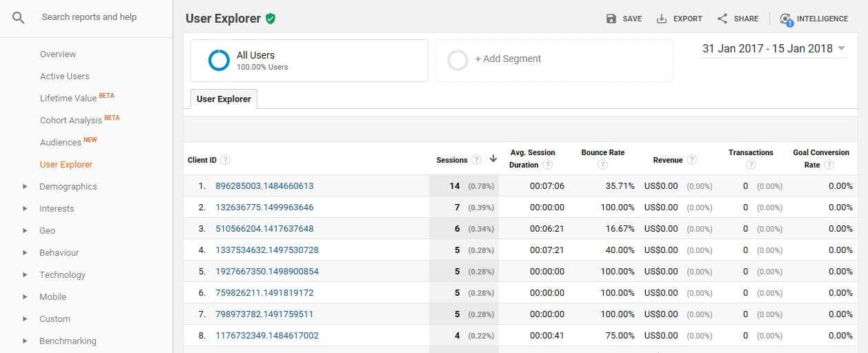Open the Active Users report
868x353 pixels.
coord(64,76)
